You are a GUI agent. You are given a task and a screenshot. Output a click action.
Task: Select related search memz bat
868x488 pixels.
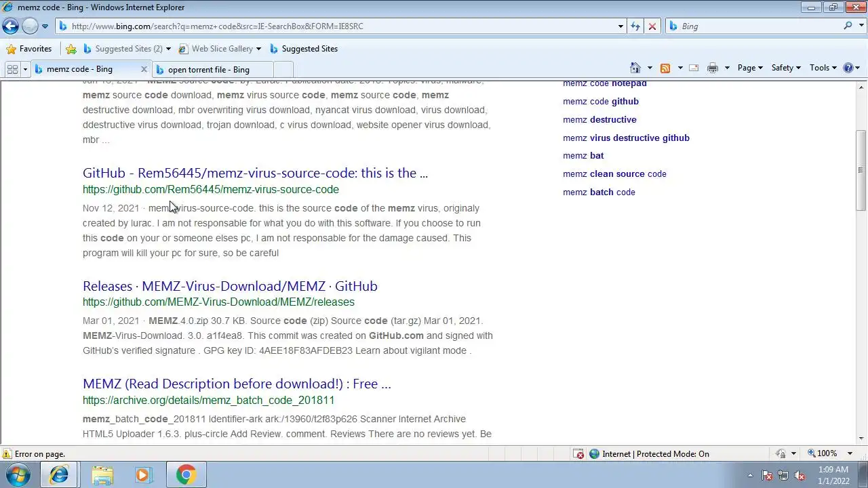(583, 156)
